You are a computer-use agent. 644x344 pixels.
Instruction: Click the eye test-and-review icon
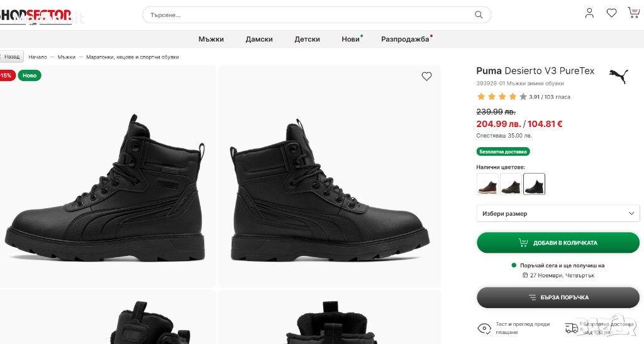click(x=484, y=328)
